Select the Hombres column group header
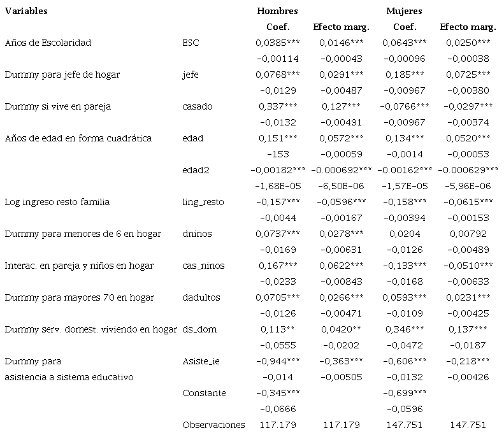Viewport: 504px width, 435px height. coord(277,11)
